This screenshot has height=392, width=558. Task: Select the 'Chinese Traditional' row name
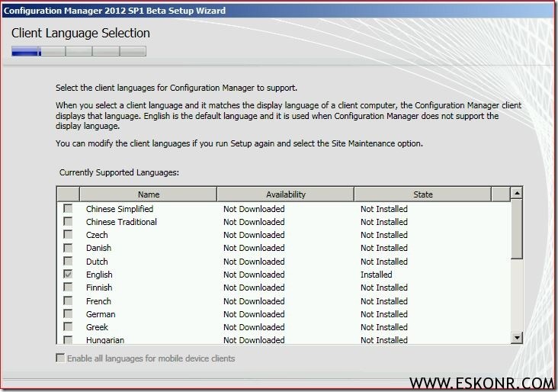(121, 222)
